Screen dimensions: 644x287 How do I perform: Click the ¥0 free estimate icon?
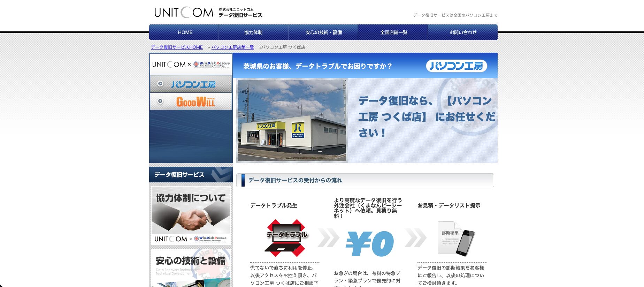click(370, 243)
